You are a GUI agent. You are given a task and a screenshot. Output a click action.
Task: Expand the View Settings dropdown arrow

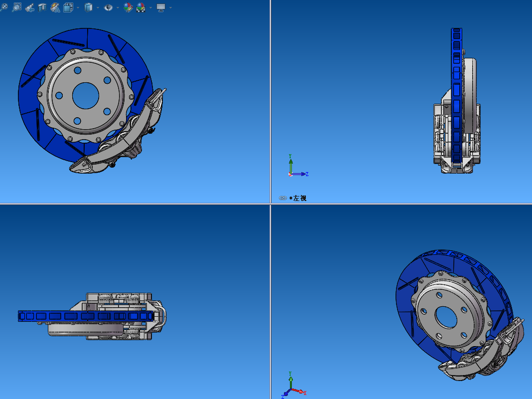click(170, 7)
